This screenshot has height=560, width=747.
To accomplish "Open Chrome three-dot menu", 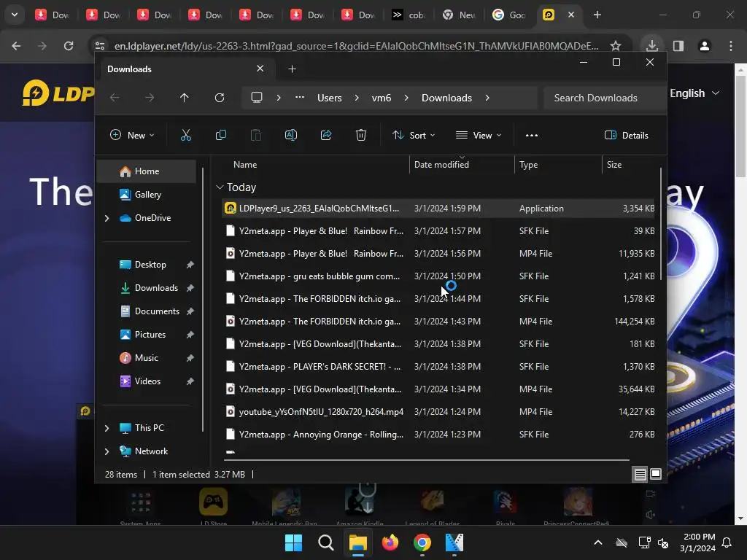I will click(x=731, y=46).
